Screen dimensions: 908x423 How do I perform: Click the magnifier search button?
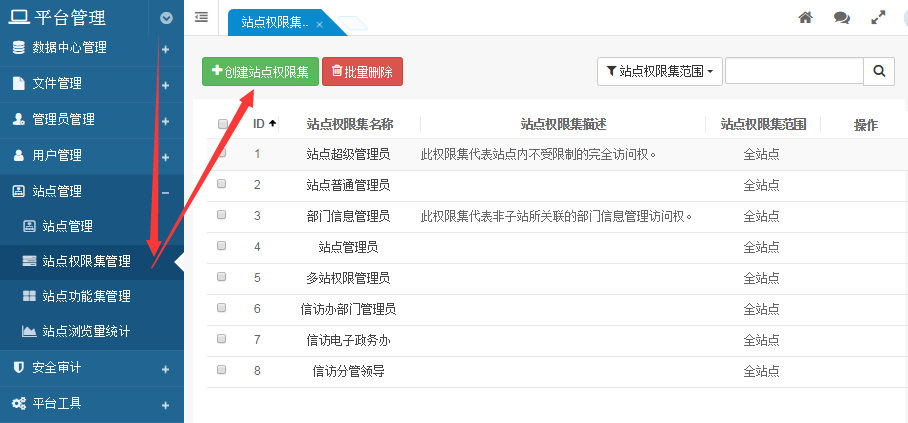point(879,71)
